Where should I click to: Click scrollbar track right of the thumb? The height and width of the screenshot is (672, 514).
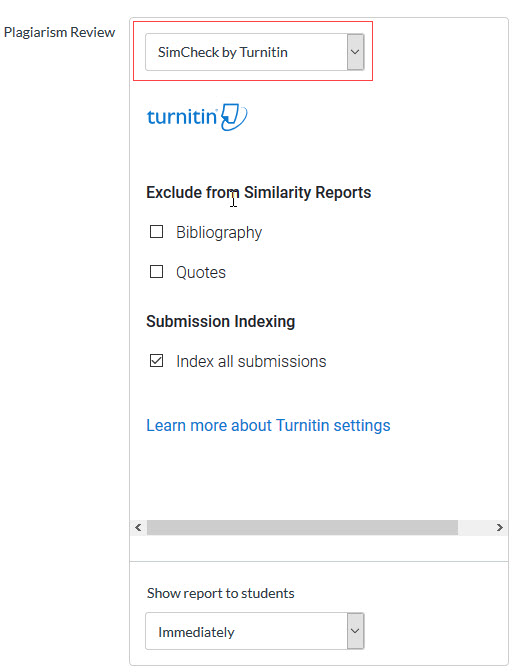click(x=475, y=528)
